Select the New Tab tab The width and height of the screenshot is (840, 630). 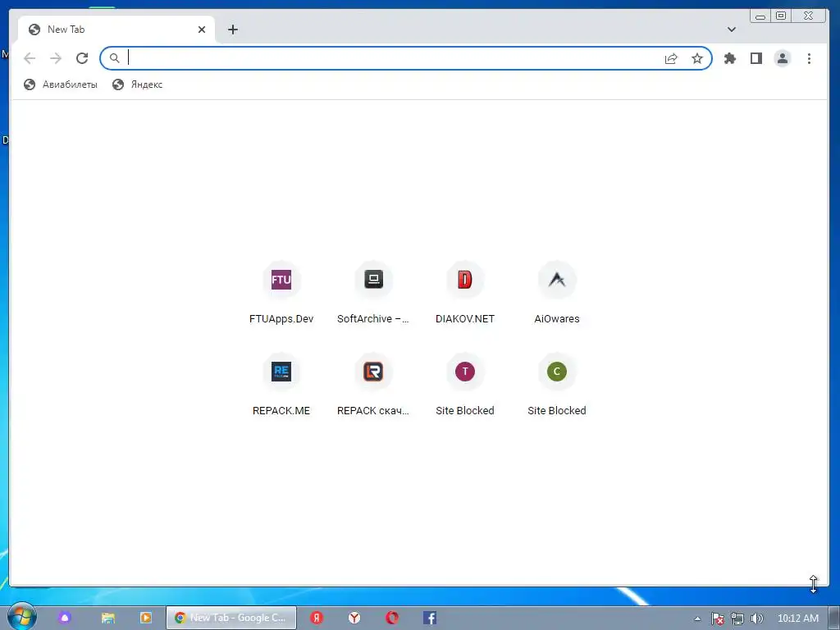pos(116,30)
